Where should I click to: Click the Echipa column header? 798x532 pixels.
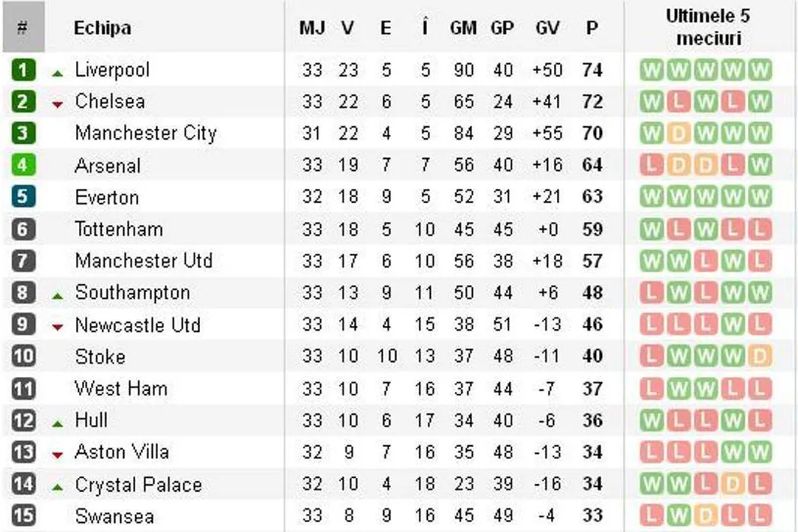pyautogui.click(x=103, y=28)
